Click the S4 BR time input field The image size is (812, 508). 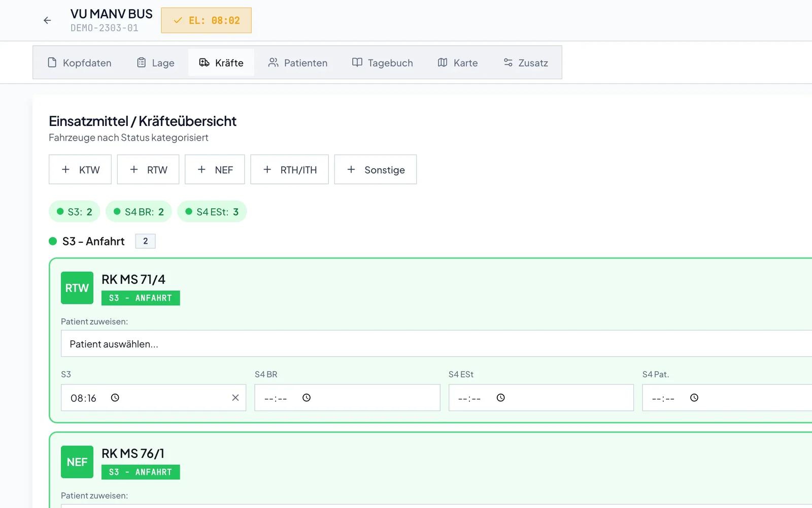[x=347, y=398]
